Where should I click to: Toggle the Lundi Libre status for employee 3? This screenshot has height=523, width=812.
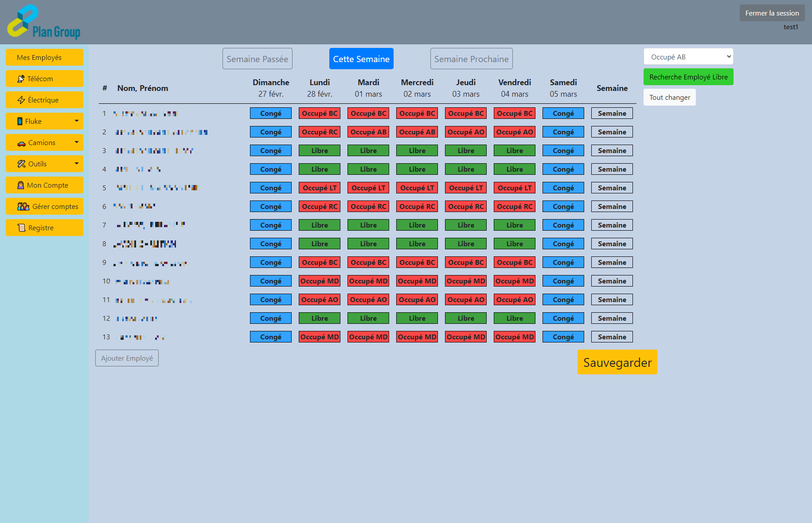coord(319,150)
